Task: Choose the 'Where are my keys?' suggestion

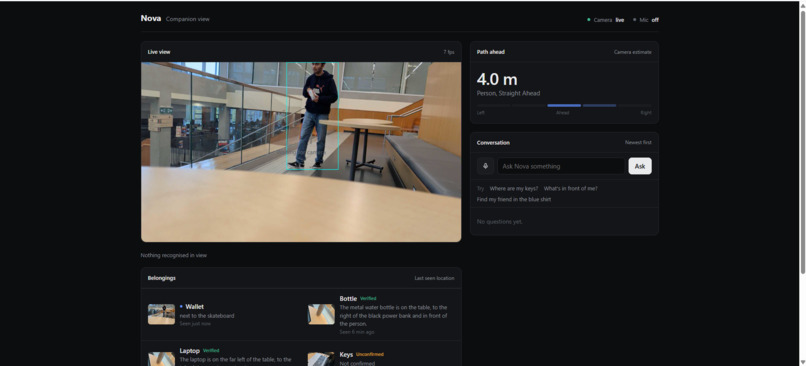Action: (514, 189)
